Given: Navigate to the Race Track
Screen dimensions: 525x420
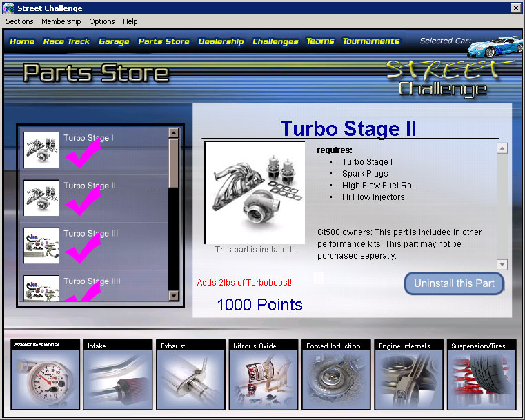Looking at the screenshot, I should (x=66, y=41).
